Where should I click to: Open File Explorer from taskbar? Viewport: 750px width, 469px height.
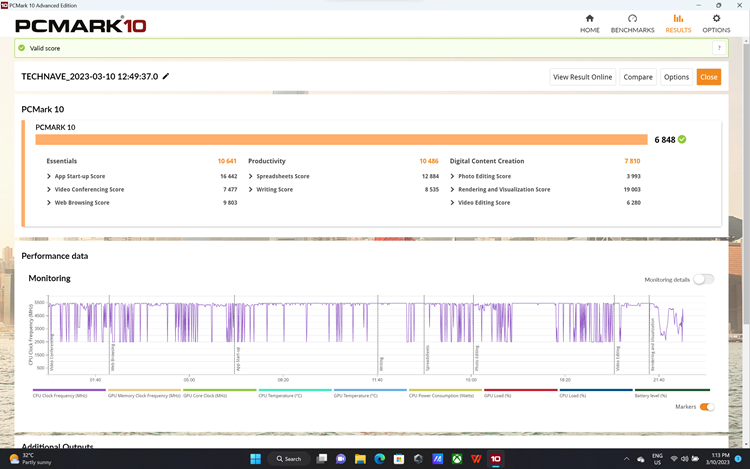[x=360, y=459]
